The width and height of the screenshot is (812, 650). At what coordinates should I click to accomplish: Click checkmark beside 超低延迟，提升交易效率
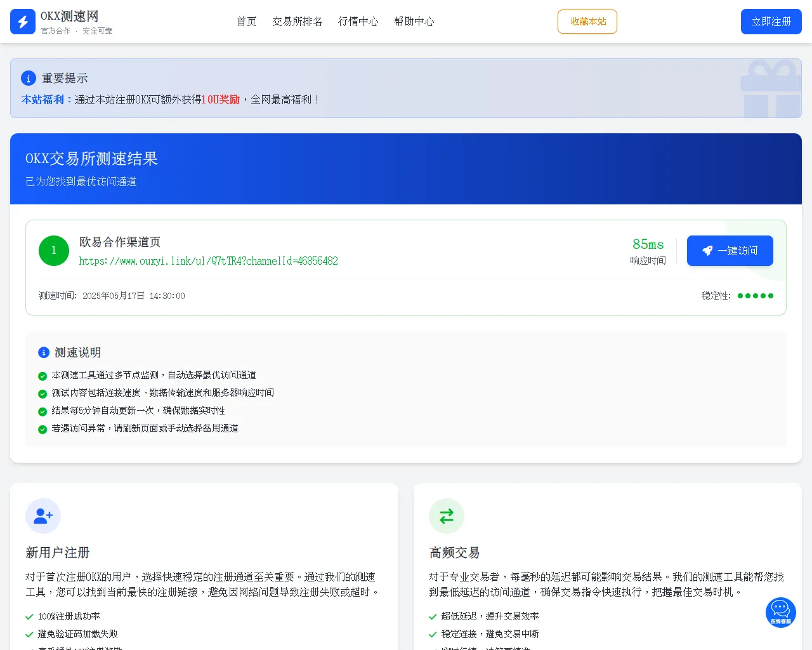point(433,616)
